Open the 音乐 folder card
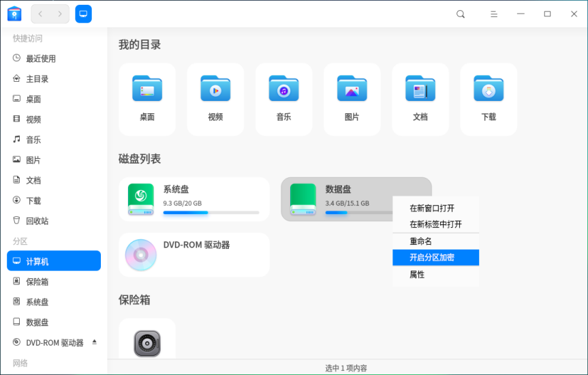The image size is (588, 375). (x=283, y=99)
